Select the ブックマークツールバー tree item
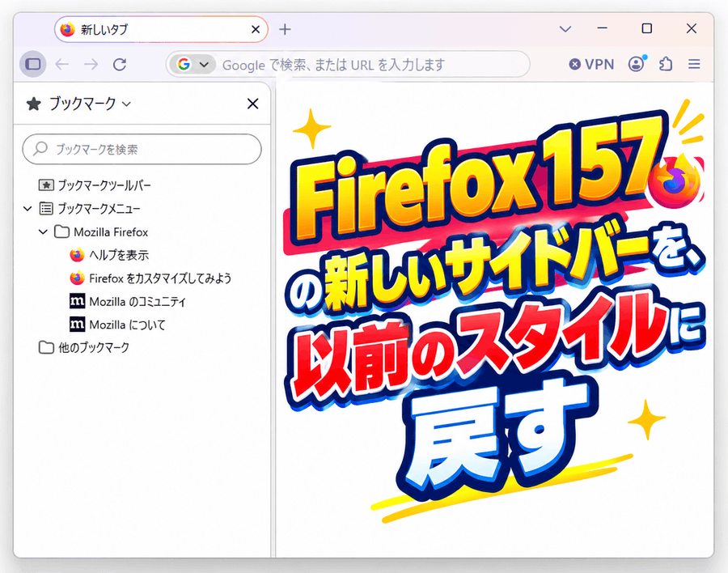Viewport: 728px width, 573px height. pos(95,185)
